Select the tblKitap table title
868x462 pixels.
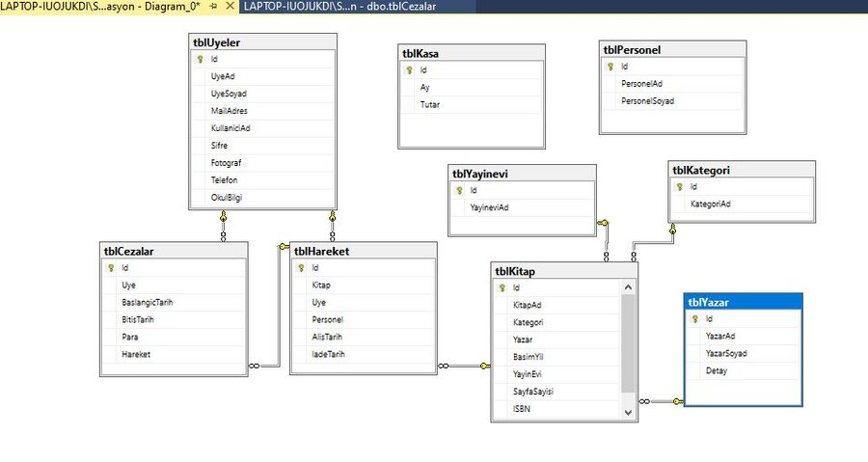click(x=564, y=271)
